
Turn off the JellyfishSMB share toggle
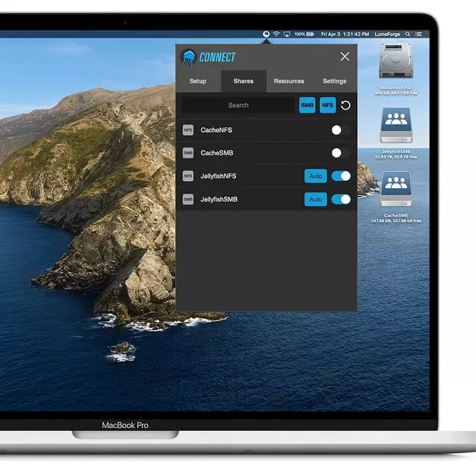pos(341,199)
